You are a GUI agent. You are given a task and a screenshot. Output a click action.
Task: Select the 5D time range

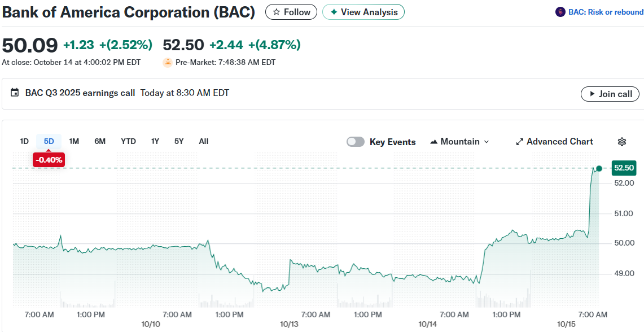click(49, 141)
